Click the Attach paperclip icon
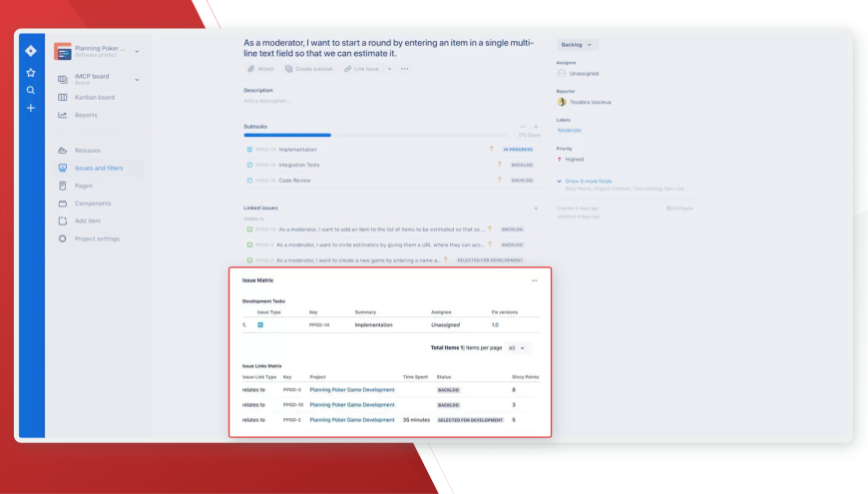Image resolution: width=868 pixels, height=494 pixels. point(250,69)
